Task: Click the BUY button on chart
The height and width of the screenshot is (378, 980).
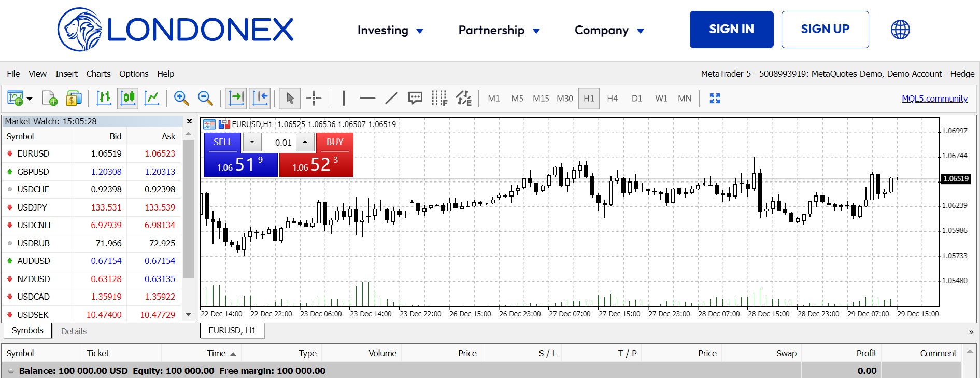Action: tap(335, 142)
